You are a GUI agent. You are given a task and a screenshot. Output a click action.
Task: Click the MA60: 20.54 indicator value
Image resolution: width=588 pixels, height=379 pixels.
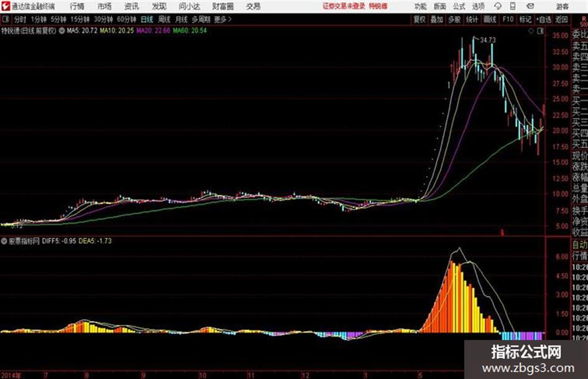tap(190, 30)
